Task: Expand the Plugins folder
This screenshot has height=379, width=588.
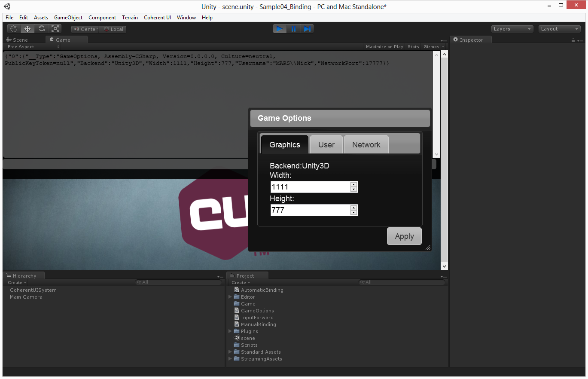Action: (230, 331)
